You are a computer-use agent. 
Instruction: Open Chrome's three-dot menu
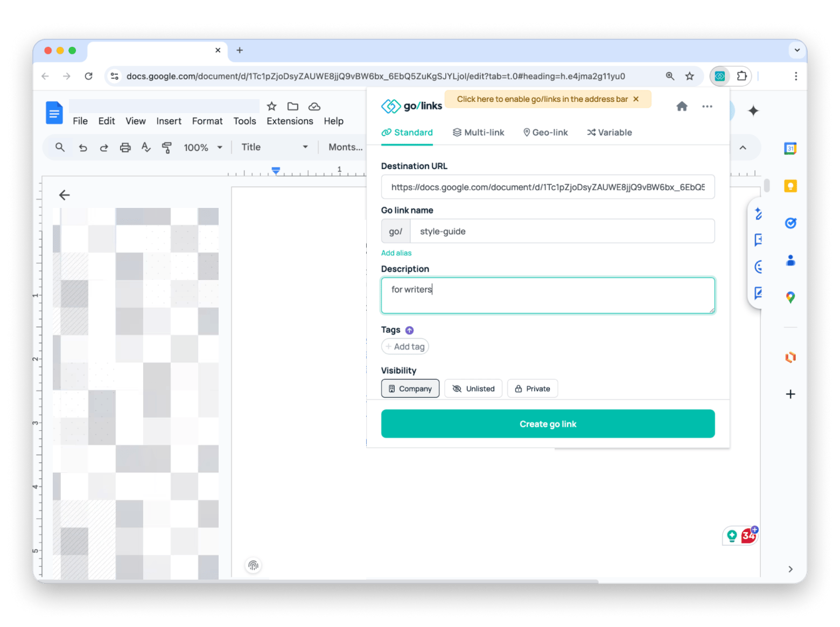[796, 76]
